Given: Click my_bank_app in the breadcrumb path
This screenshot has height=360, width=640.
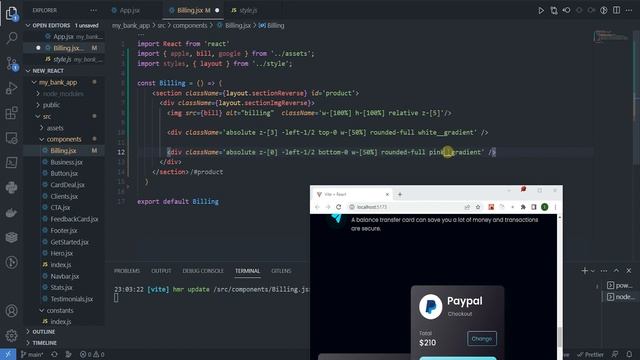Looking at the screenshot, I should 131,25.
